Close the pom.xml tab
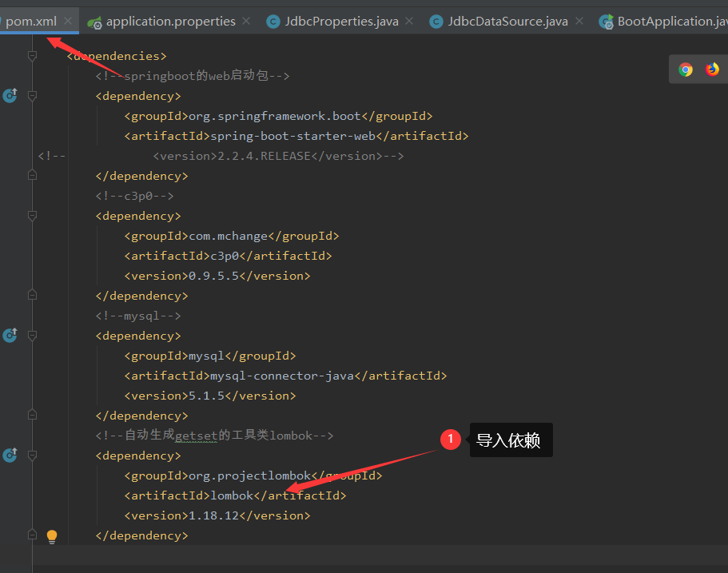Screen dimensions: 728x573 pyautogui.click(x=68, y=21)
